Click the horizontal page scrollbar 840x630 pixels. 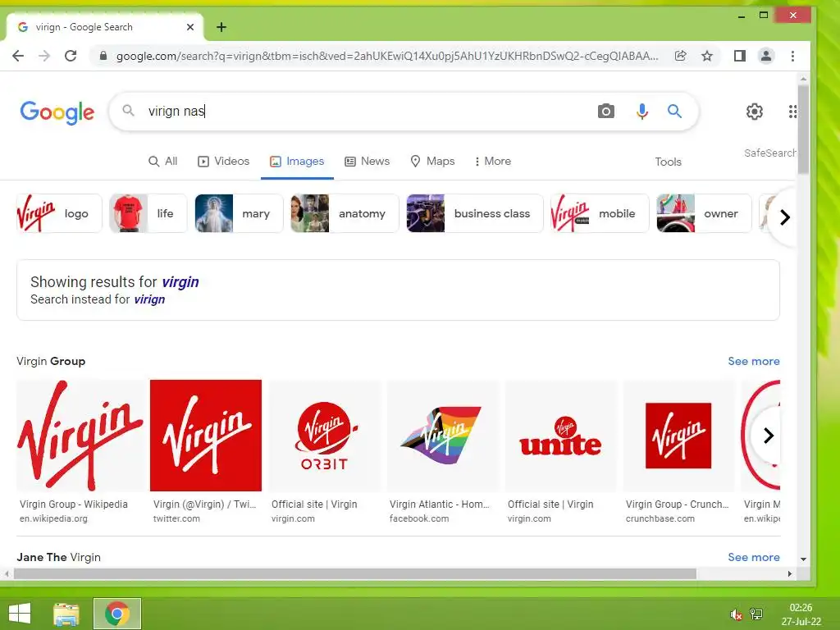point(354,573)
